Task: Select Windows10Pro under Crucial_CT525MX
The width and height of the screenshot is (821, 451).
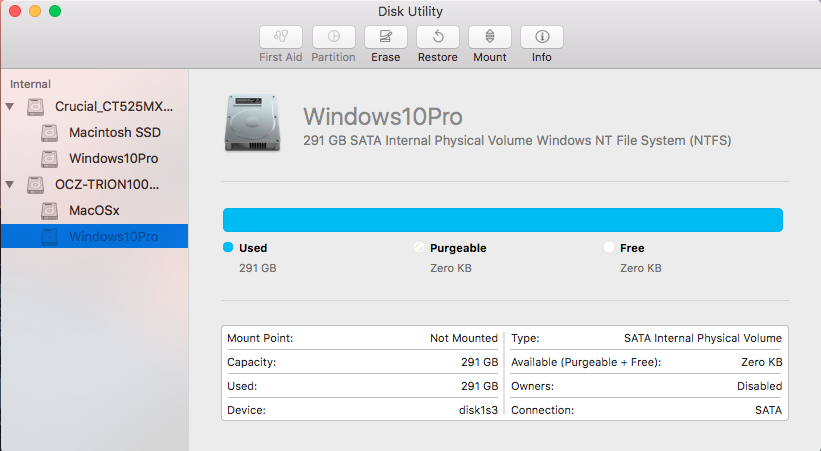Action: [x=94, y=158]
